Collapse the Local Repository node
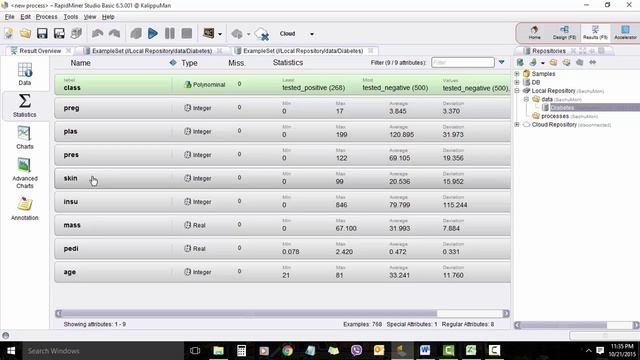 [x=517, y=91]
